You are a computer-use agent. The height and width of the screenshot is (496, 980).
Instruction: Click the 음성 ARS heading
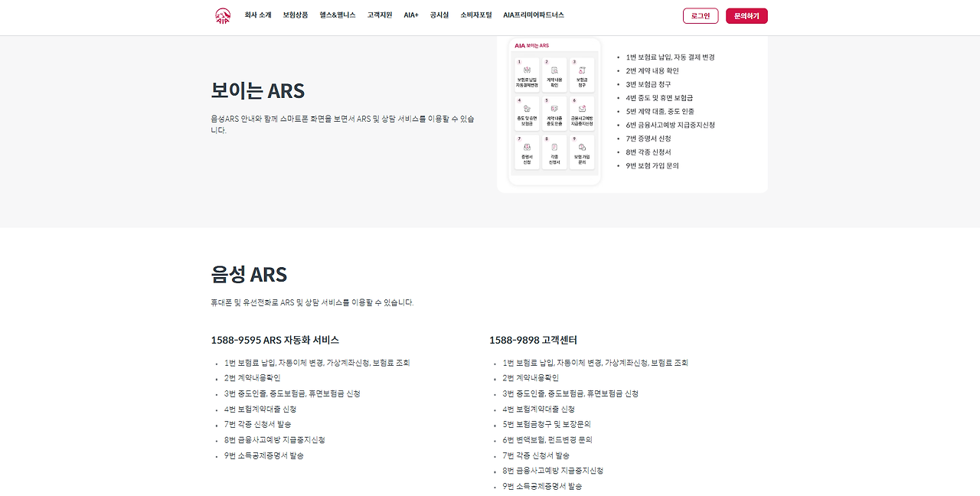[249, 274]
